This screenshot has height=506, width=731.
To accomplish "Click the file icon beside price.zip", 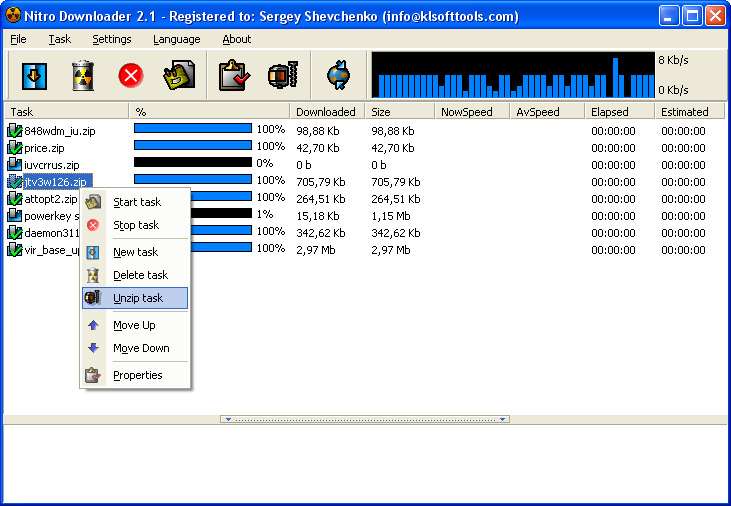I will [14, 148].
